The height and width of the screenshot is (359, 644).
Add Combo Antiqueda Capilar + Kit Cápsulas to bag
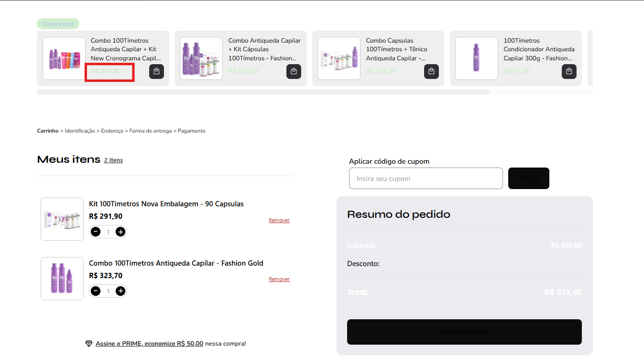click(x=294, y=71)
